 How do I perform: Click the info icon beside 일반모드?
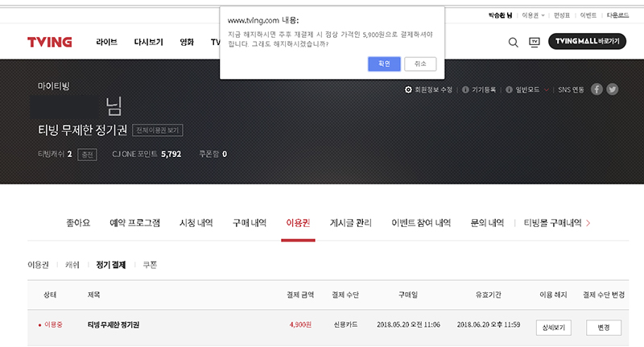click(509, 89)
